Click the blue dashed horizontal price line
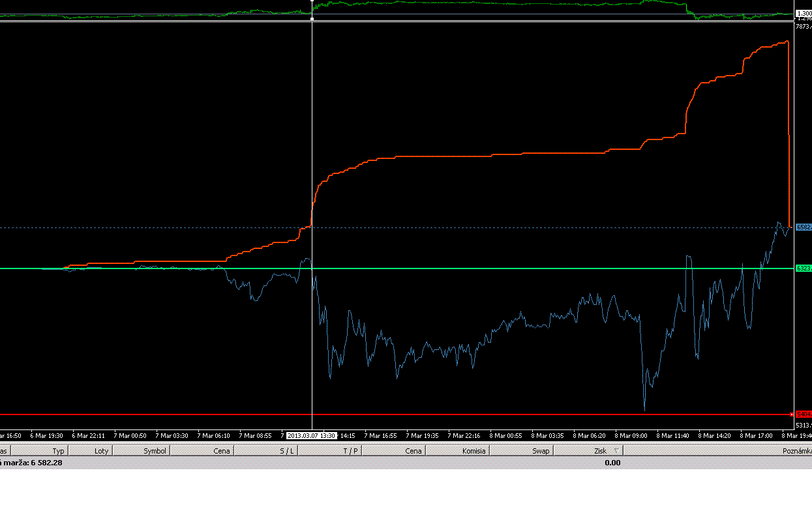Viewport: 812px width, 507px height. pyautogui.click(x=396, y=227)
